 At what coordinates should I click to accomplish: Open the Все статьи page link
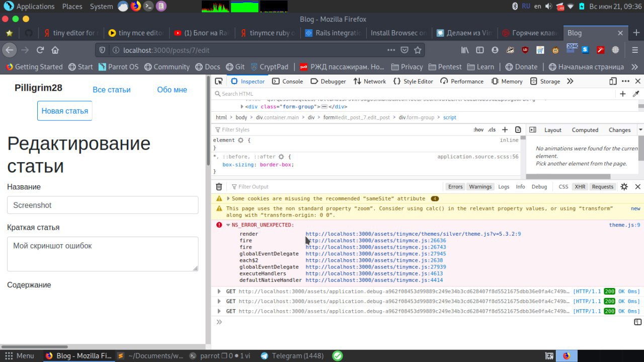click(111, 90)
